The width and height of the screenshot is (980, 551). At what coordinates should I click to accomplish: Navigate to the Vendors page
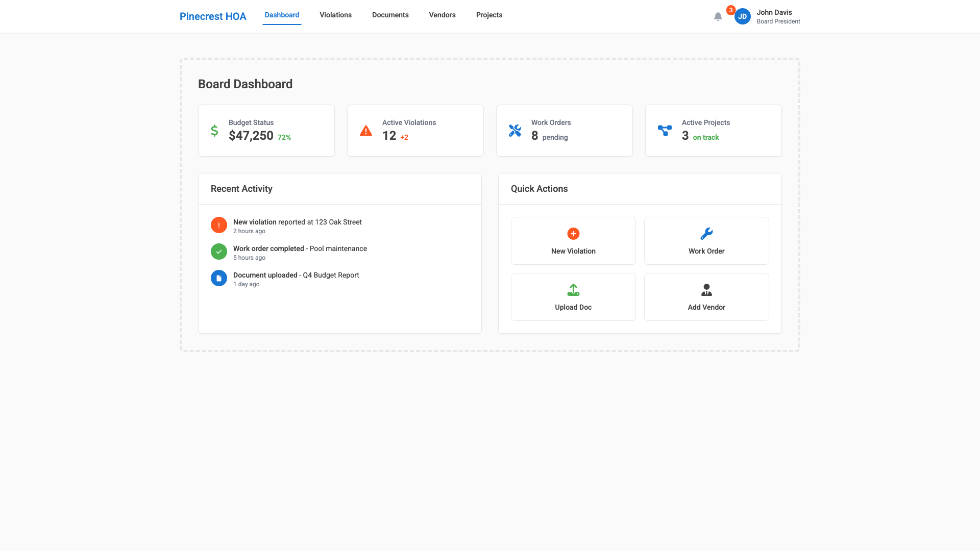[442, 15]
